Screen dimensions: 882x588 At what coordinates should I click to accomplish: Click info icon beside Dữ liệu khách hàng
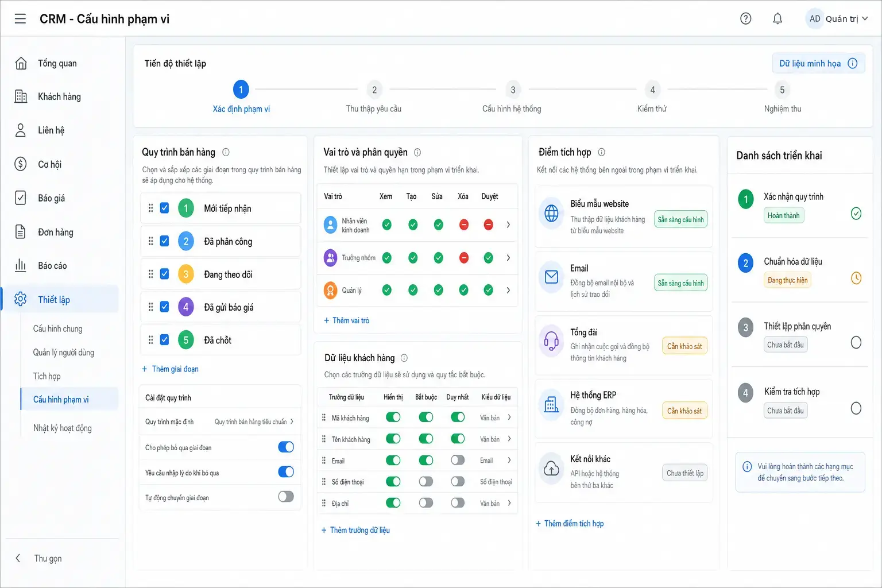[x=404, y=358]
